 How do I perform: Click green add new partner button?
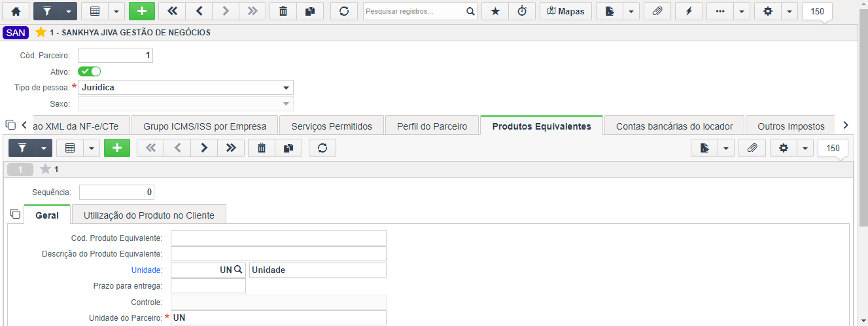click(x=142, y=11)
